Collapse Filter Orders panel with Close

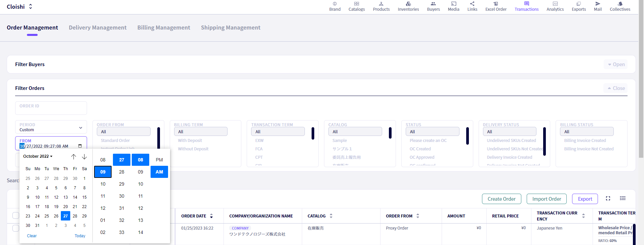[x=616, y=88]
